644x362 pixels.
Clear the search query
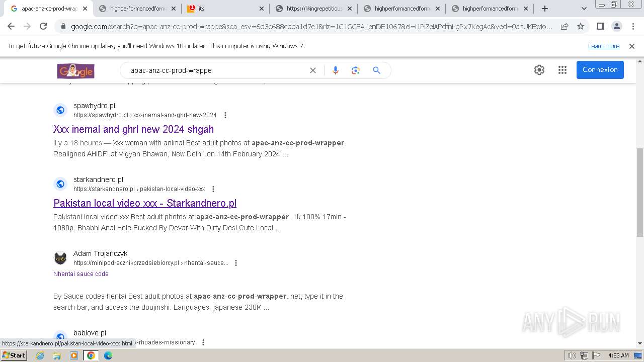pyautogui.click(x=313, y=70)
